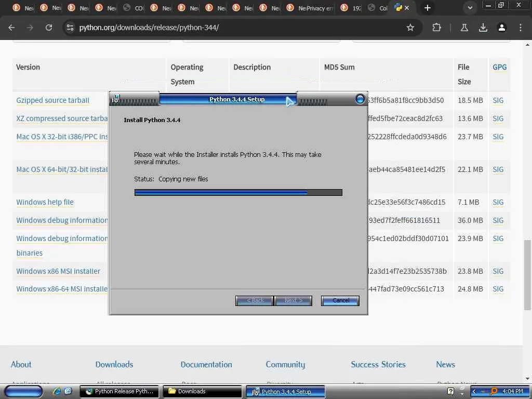Image resolution: width=532 pixels, height=399 pixels.
Task: Download Windows x86 MSI installer
Action: pos(58,271)
